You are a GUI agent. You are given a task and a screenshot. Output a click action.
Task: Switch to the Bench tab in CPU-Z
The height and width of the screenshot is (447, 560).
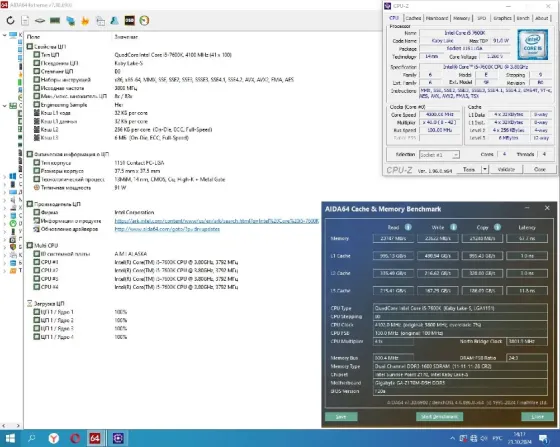click(523, 18)
